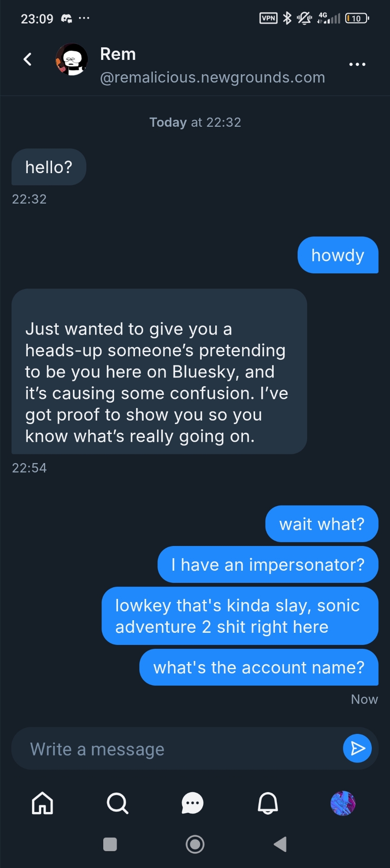The height and width of the screenshot is (868, 390).
Task: Tap the send message arrow button
Action: [x=357, y=748]
